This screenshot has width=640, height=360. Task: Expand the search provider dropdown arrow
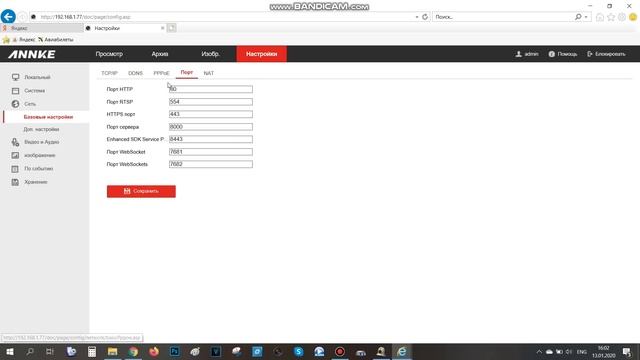point(586,17)
